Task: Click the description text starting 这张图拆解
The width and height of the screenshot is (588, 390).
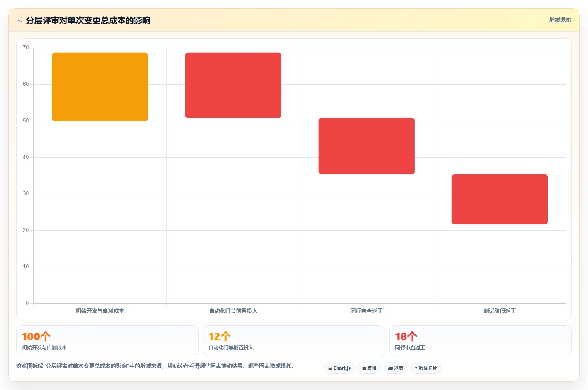Action: pyautogui.click(x=155, y=366)
